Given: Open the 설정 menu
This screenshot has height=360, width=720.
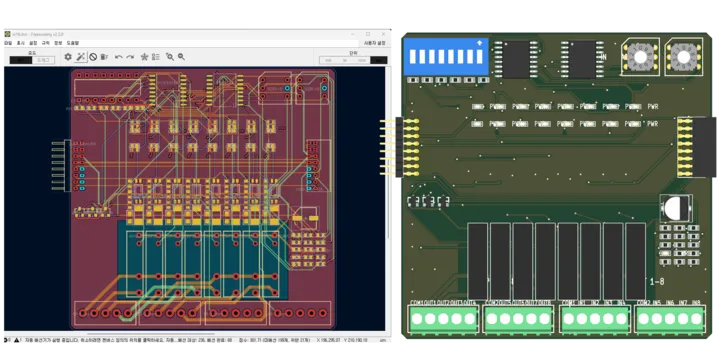Looking at the screenshot, I should (x=33, y=43).
